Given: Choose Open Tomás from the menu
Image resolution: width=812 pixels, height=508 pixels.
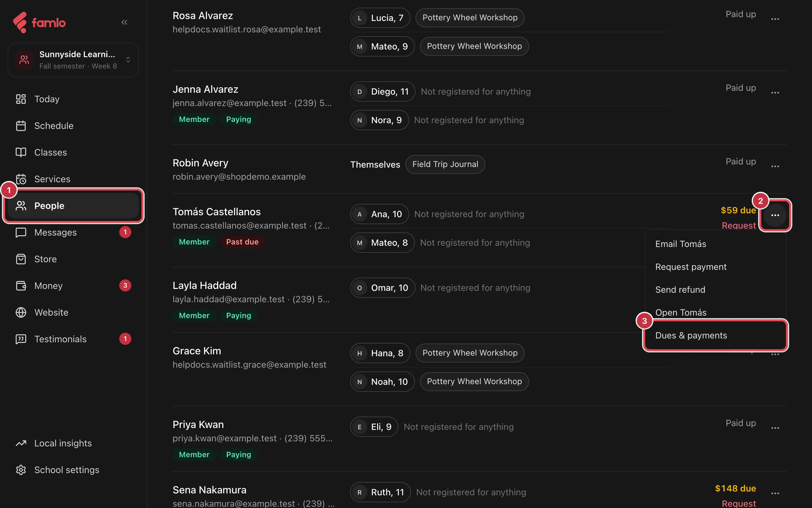Looking at the screenshot, I should point(715,312).
